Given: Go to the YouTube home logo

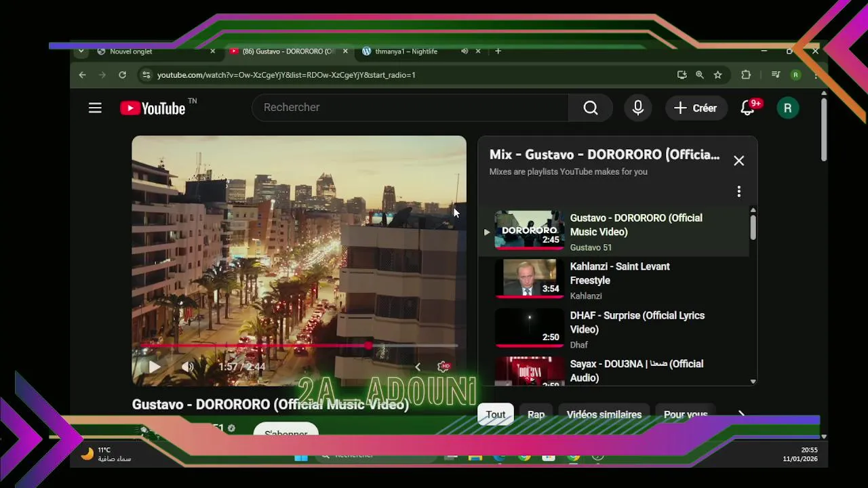Looking at the screenshot, I should [153, 108].
